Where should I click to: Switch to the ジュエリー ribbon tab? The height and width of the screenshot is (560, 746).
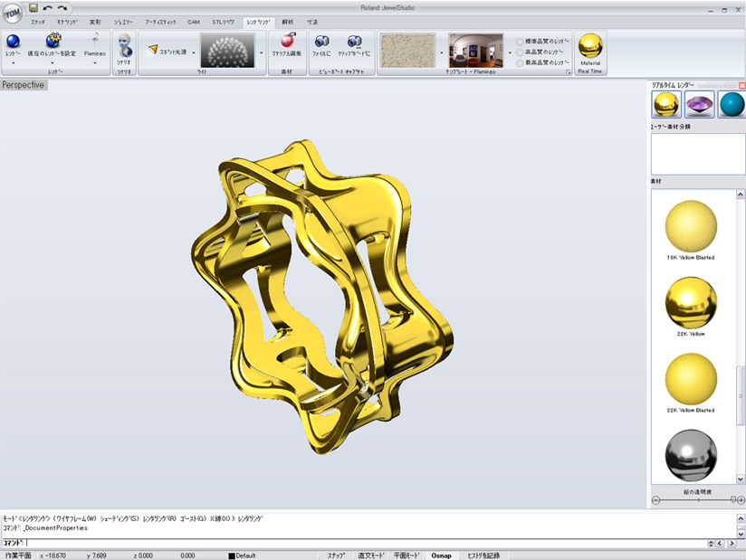click(123, 21)
